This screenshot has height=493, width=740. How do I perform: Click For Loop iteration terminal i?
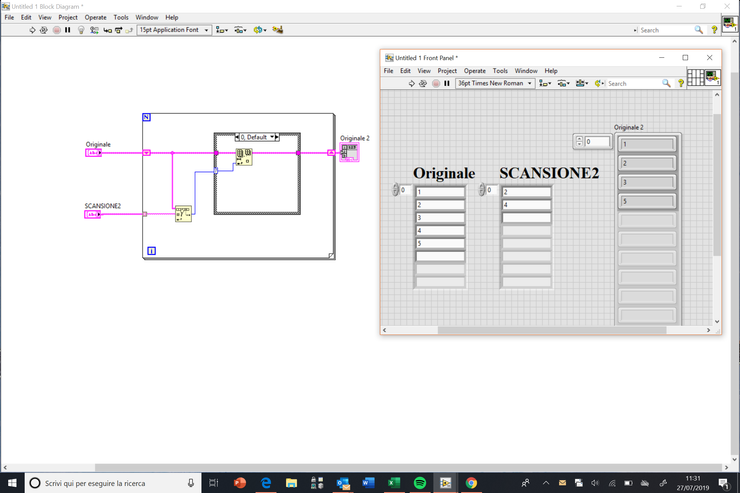point(151,251)
